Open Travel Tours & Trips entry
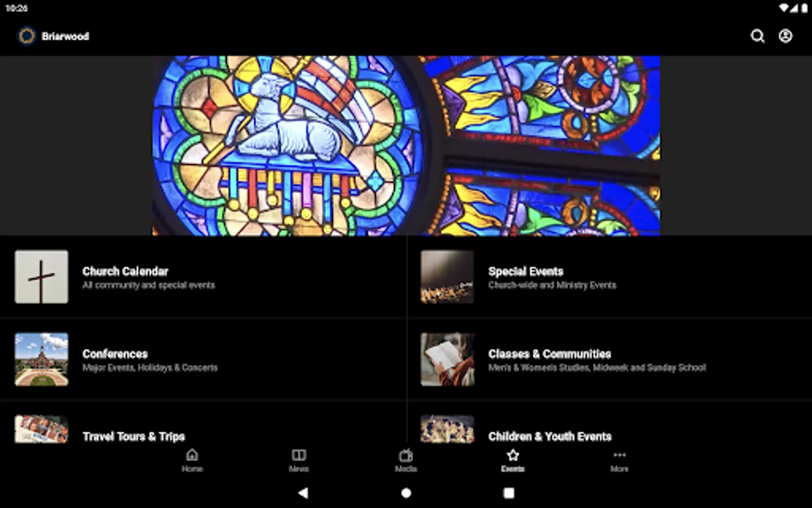 [x=203, y=423]
